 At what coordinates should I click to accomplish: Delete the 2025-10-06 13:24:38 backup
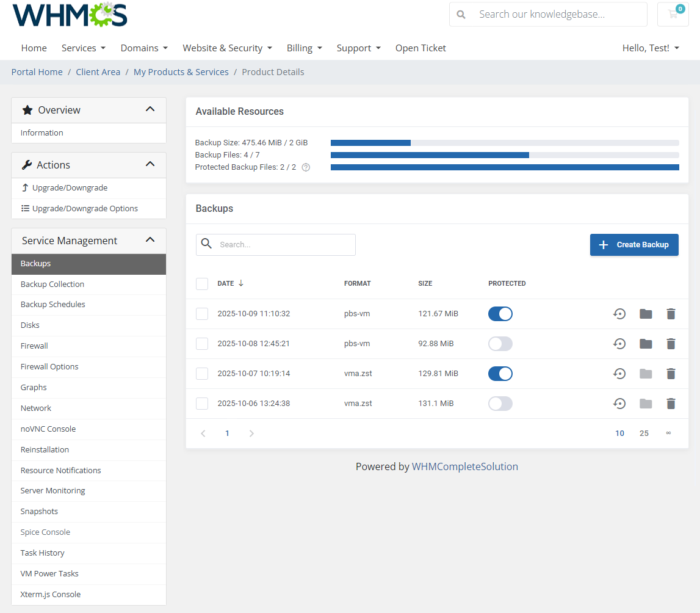671,404
